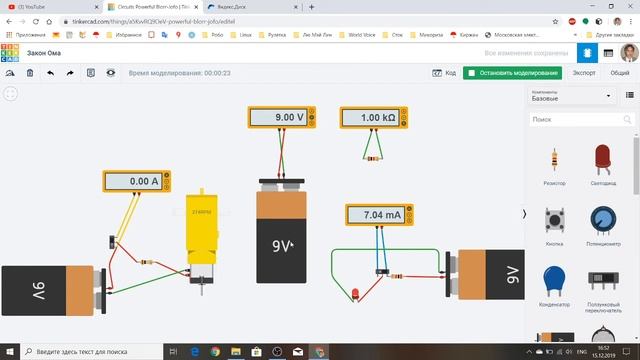Open browser home page
The image size is (640, 360).
pyautogui.click(x=49, y=22)
